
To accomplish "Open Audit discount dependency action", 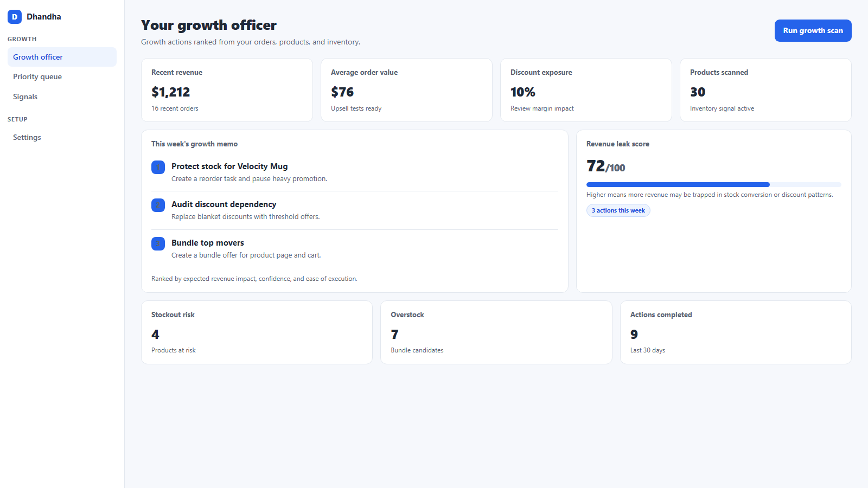I will pyautogui.click(x=224, y=204).
